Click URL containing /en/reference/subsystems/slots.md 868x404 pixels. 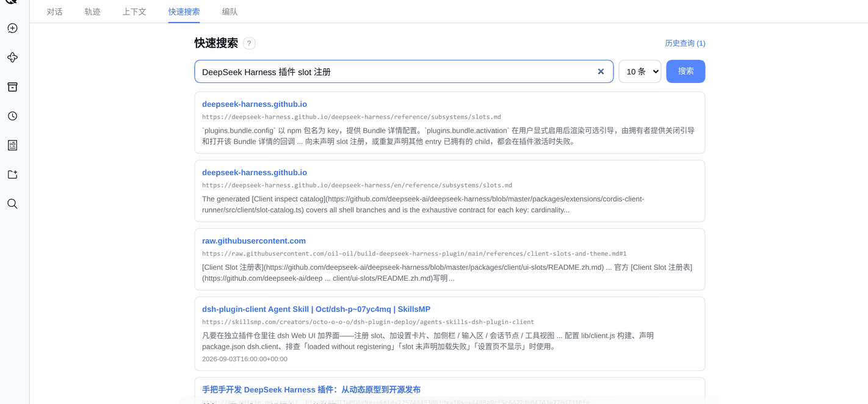click(x=357, y=186)
